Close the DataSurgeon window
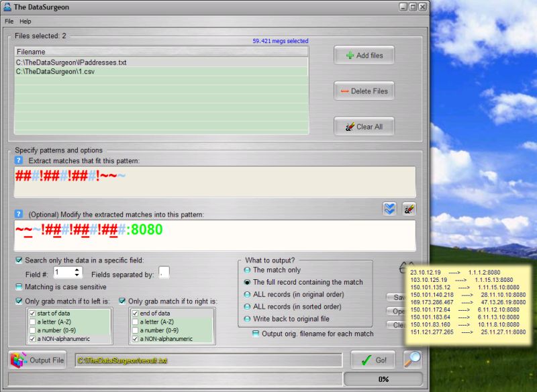 tap(423, 7)
